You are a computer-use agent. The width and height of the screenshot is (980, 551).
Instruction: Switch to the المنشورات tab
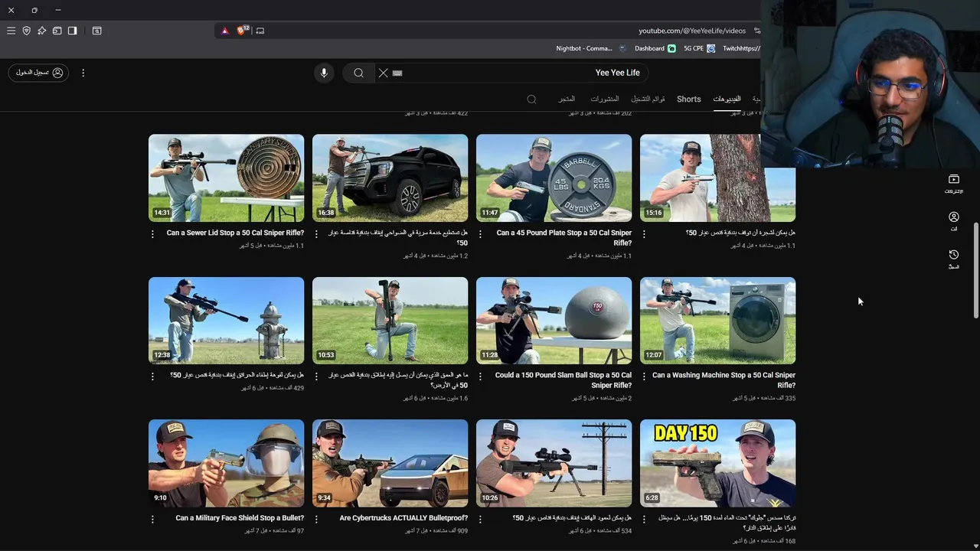coord(605,99)
